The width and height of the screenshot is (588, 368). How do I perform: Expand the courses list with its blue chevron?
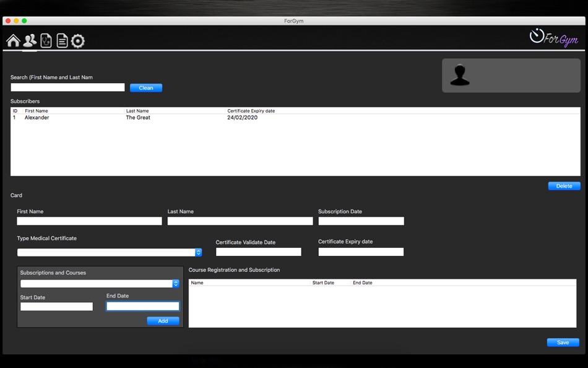(x=176, y=283)
